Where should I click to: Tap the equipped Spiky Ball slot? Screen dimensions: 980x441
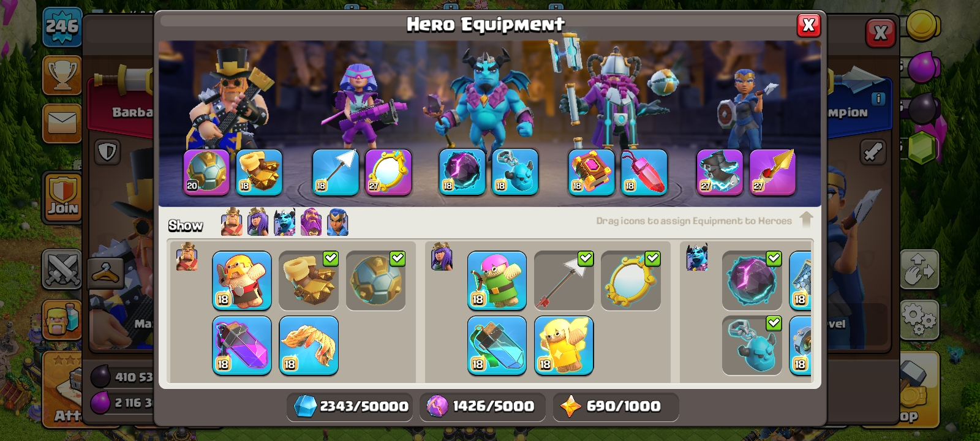pos(206,172)
